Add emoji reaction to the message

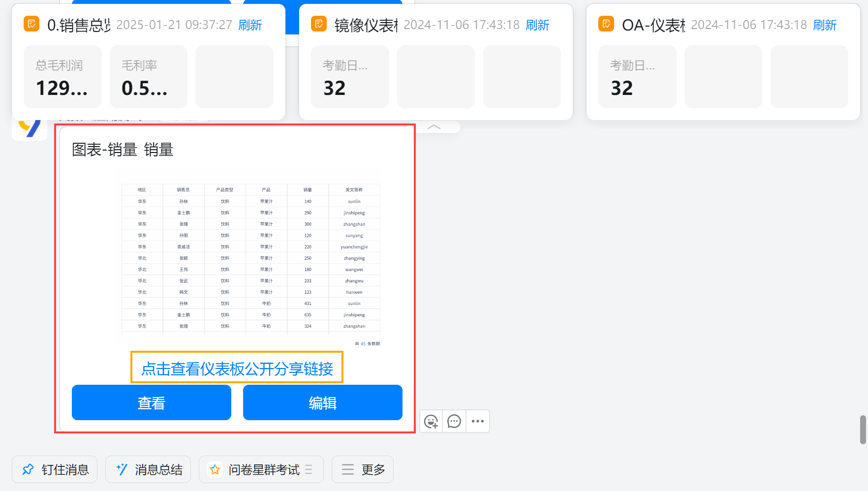click(431, 422)
